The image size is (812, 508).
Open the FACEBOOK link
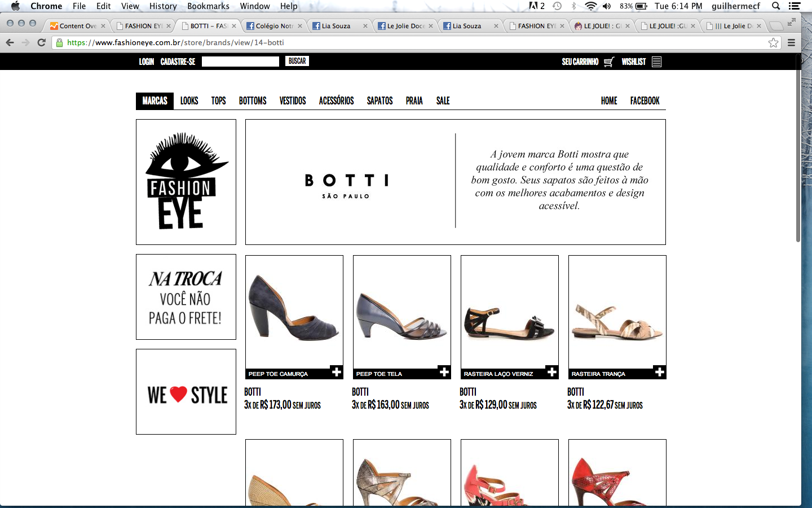[x=645, y=101]
